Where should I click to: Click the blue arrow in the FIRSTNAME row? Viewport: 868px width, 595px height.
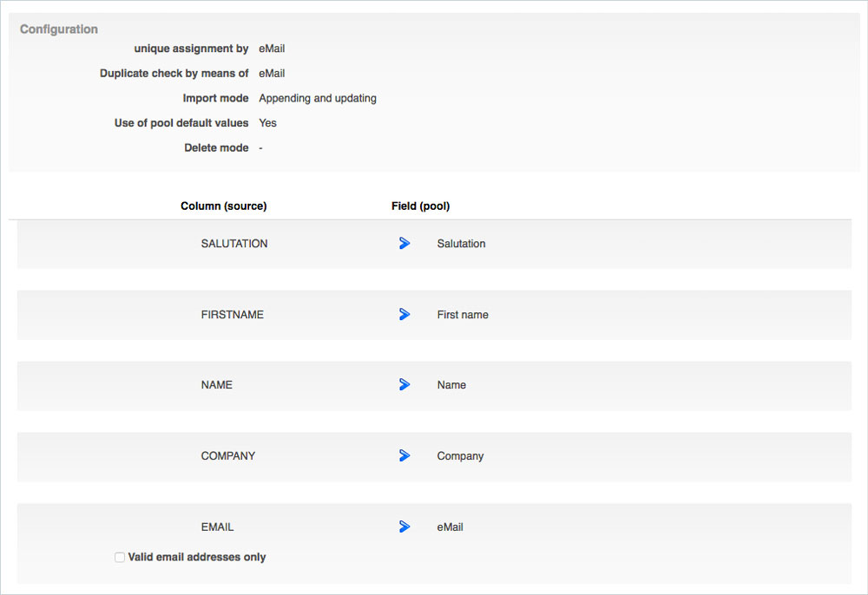(x=404, y=315)
